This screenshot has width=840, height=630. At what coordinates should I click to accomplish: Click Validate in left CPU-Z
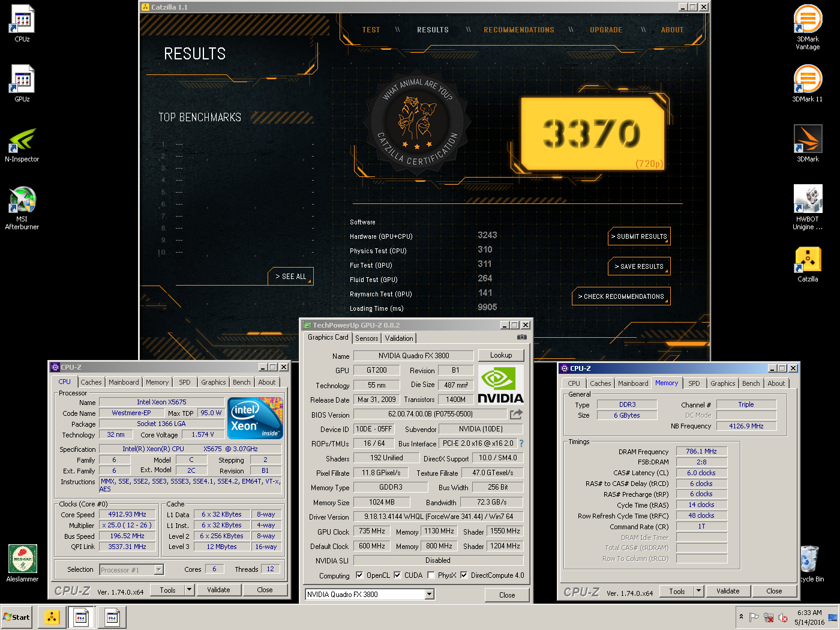click(218, 590)
